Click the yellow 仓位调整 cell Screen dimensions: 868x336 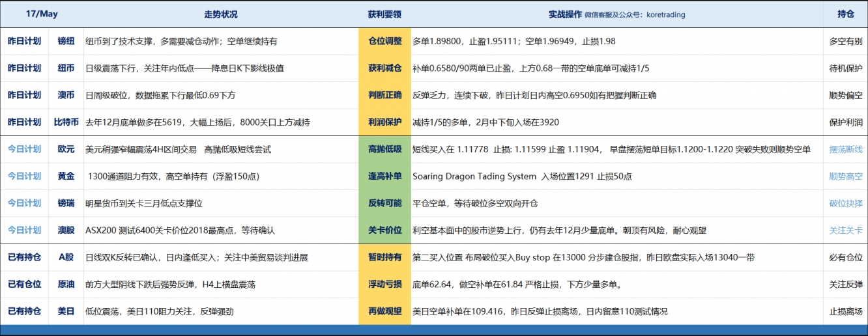[384, 41]
